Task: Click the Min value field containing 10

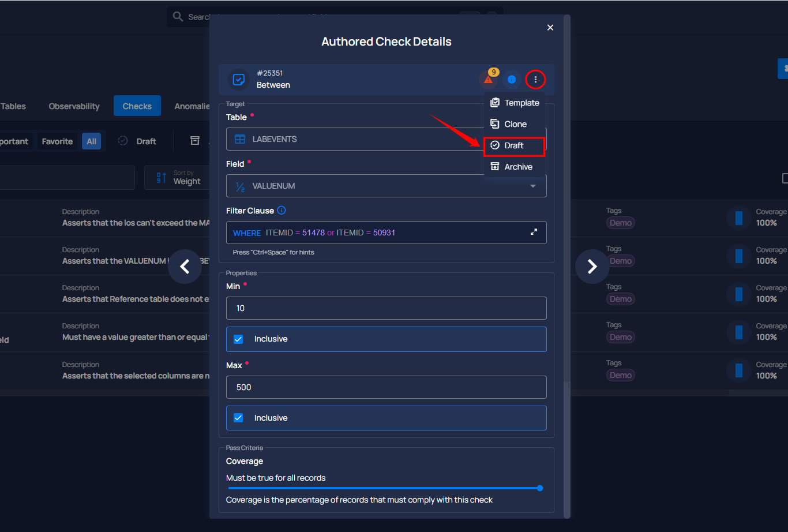Action: [x=387, y=308]
